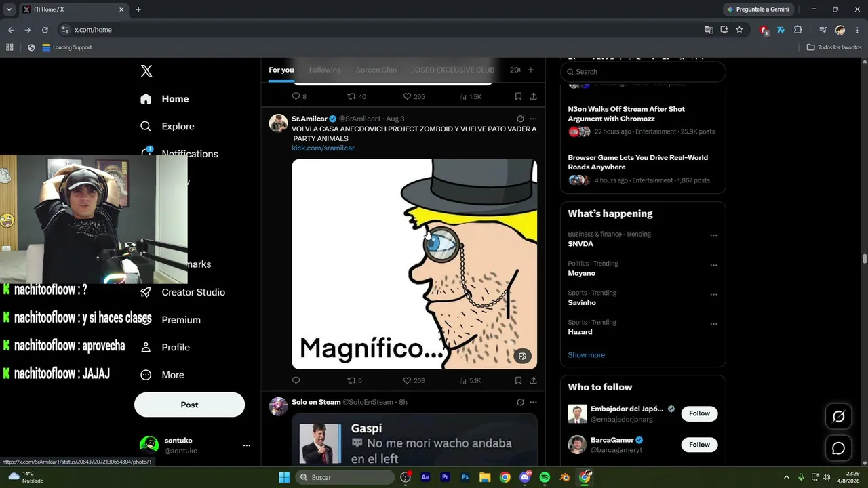The image size is (868, 488).
Task: Reload the page in Chrome
Action: [x=45, y=30]
